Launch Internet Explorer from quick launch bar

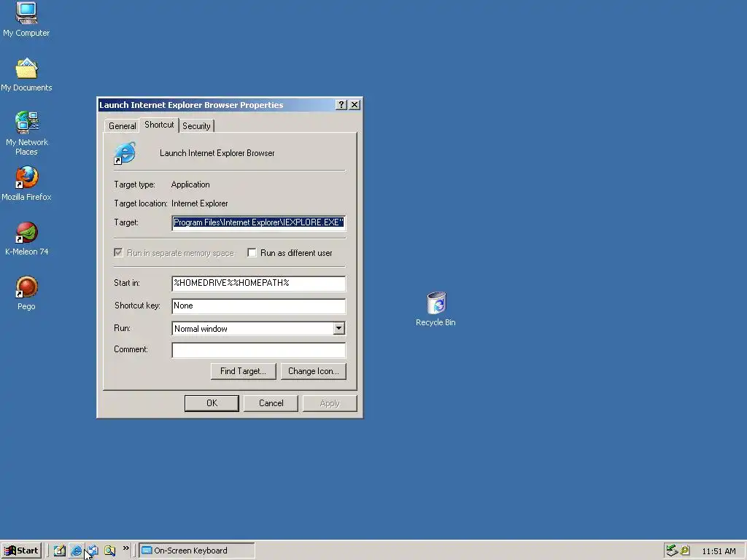pyautogui.click(x=76, y=551)
